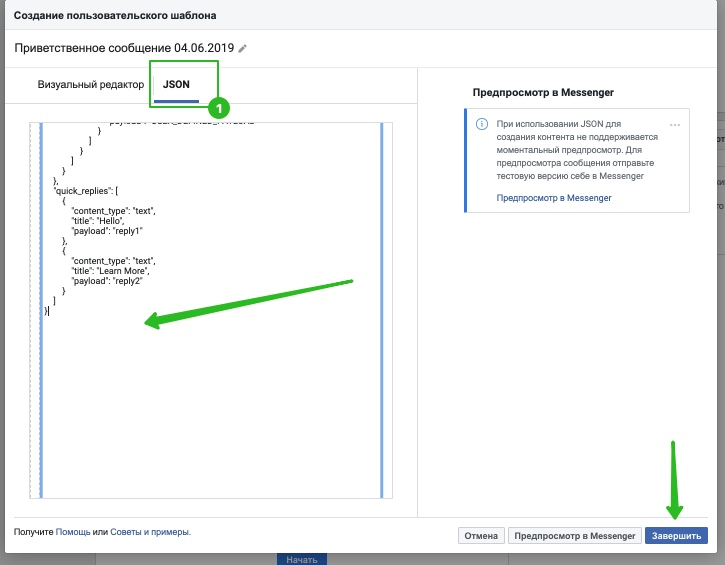Image resolution: width=725 pixels, height=565 pixels.
Task: Click the pencil icon to rename the template
Action: (x=243, y=49)
